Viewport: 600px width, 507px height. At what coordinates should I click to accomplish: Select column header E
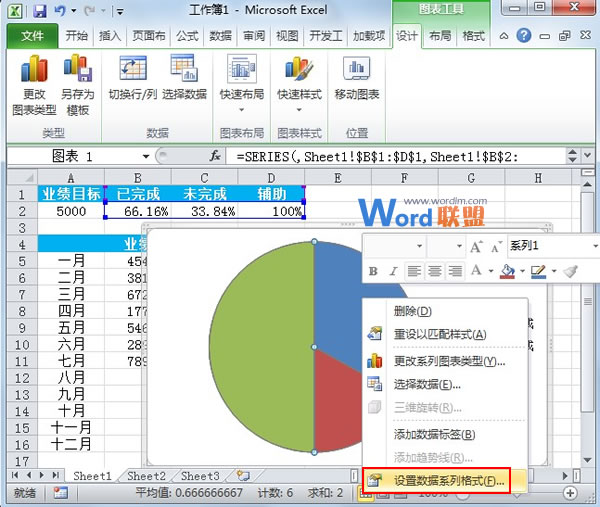point(338,178)
